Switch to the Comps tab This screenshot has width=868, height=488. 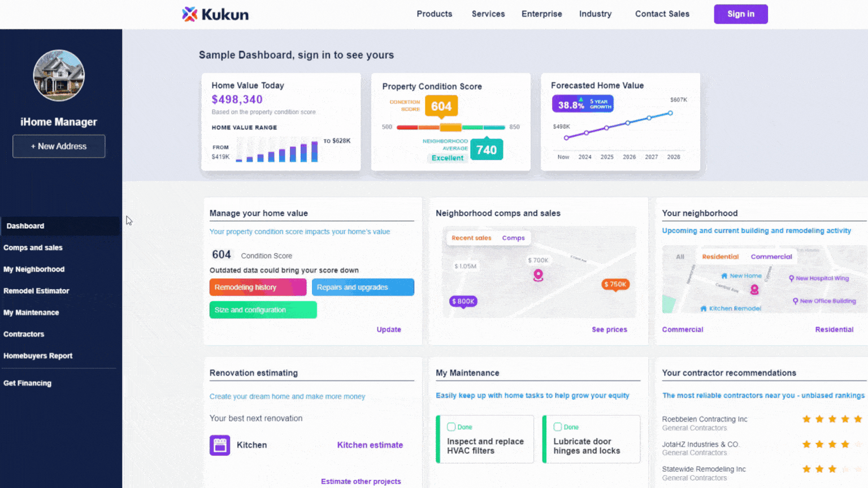(x=513, y=238)
